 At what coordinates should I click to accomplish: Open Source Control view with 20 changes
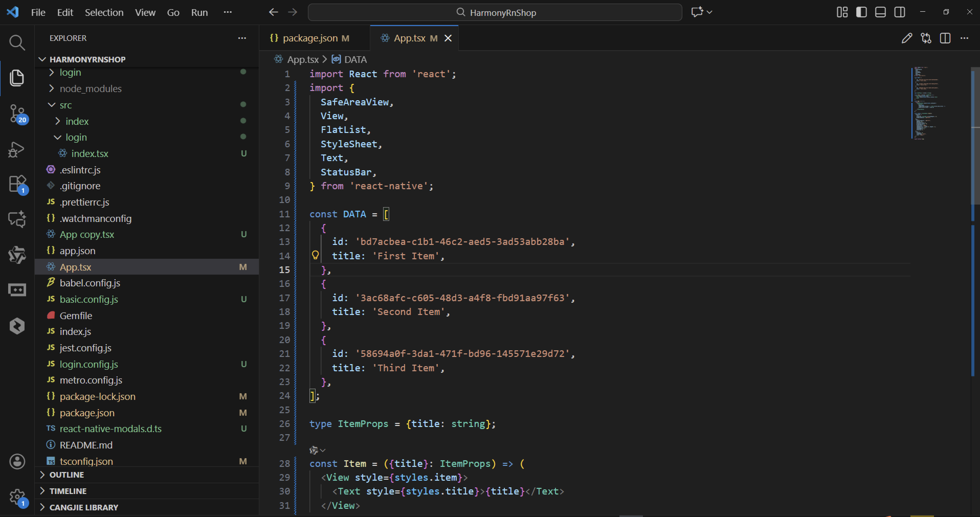[x=17, y=113]
